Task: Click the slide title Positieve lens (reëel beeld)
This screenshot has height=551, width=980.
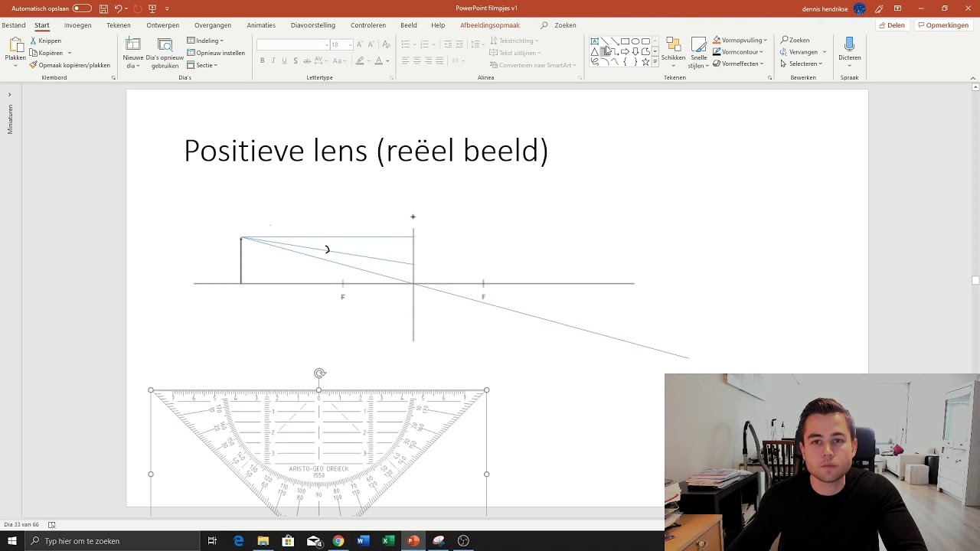Action: pos(366,151)
